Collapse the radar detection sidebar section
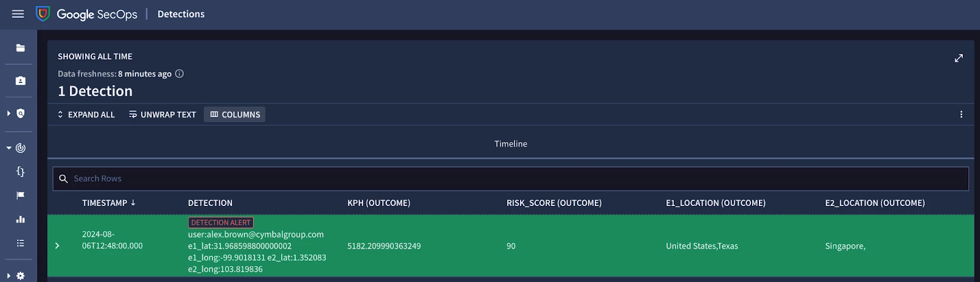Viewport: 980px width, 282px height. coord(9,148)
